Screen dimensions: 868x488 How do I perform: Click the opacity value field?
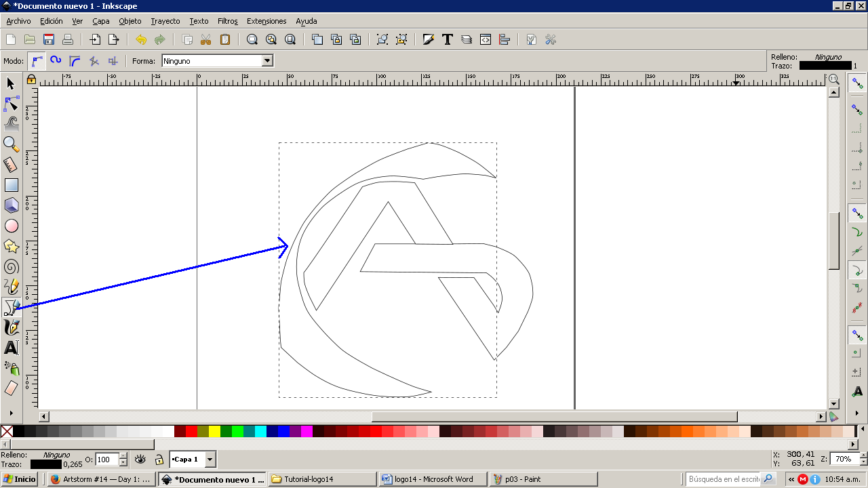(106, 460)
